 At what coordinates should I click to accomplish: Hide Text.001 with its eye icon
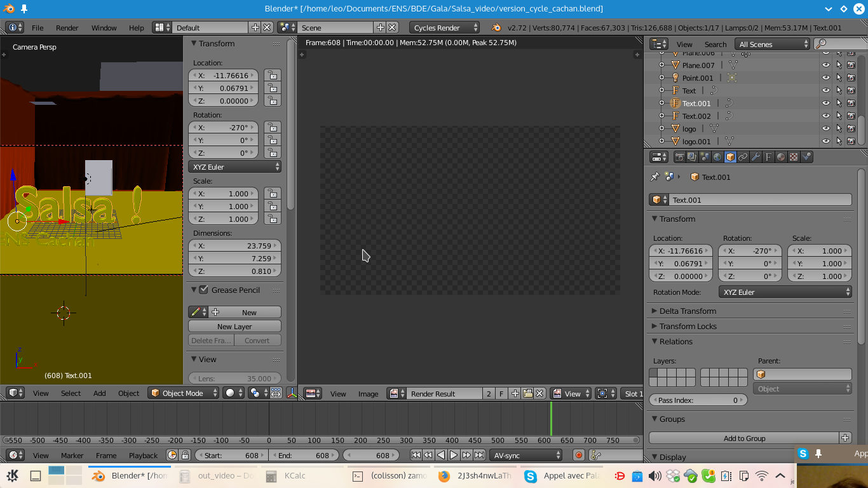(826, 103)
